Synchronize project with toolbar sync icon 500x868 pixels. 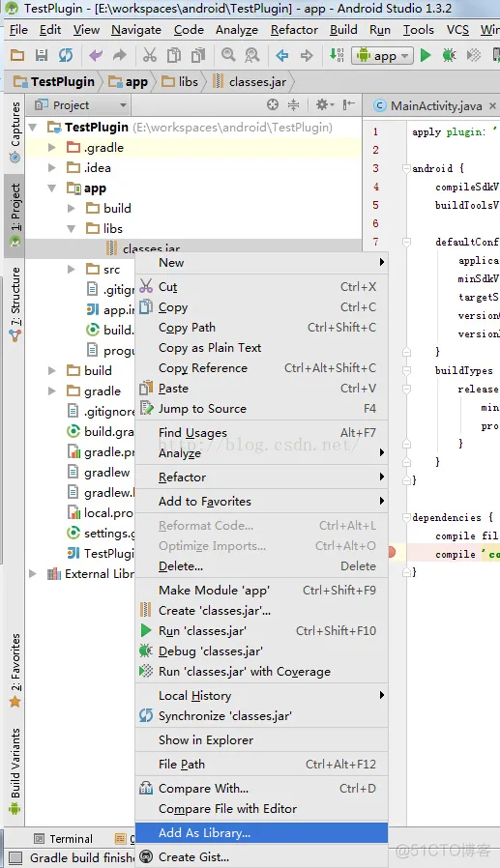tap(66, 55)
